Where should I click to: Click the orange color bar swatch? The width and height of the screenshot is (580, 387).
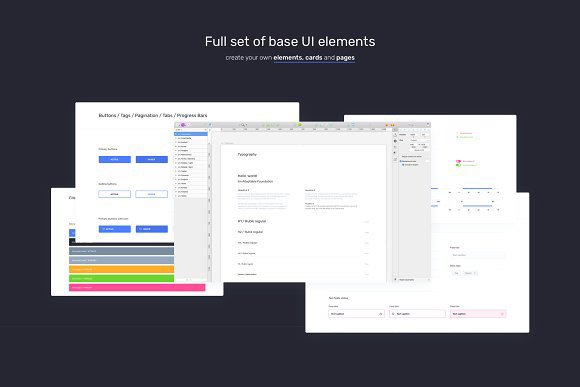click(121, 269)
